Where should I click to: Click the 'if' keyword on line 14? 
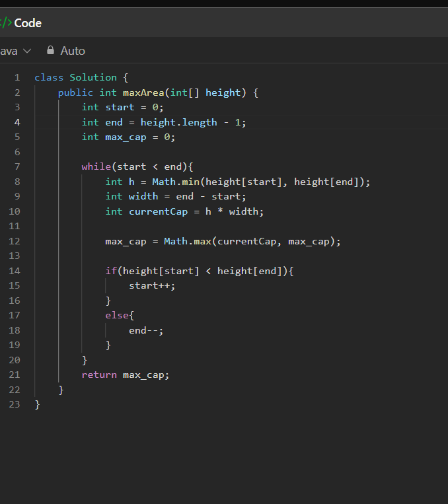pos(111,271)
